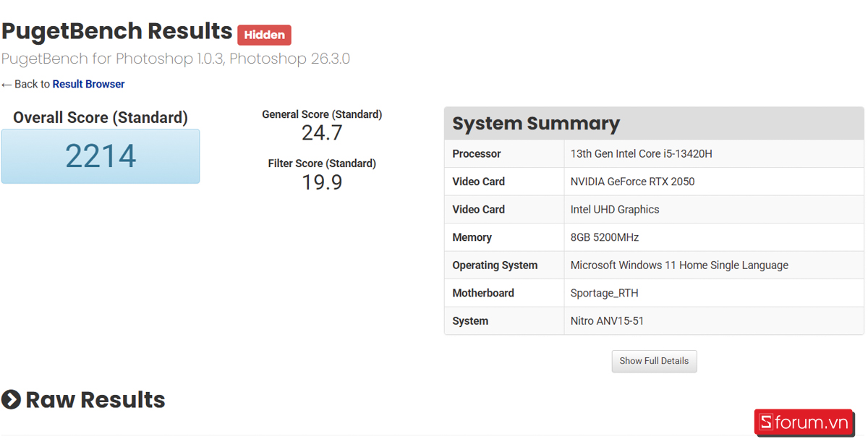
Task: Click the Memory row label
Action: 472,237
